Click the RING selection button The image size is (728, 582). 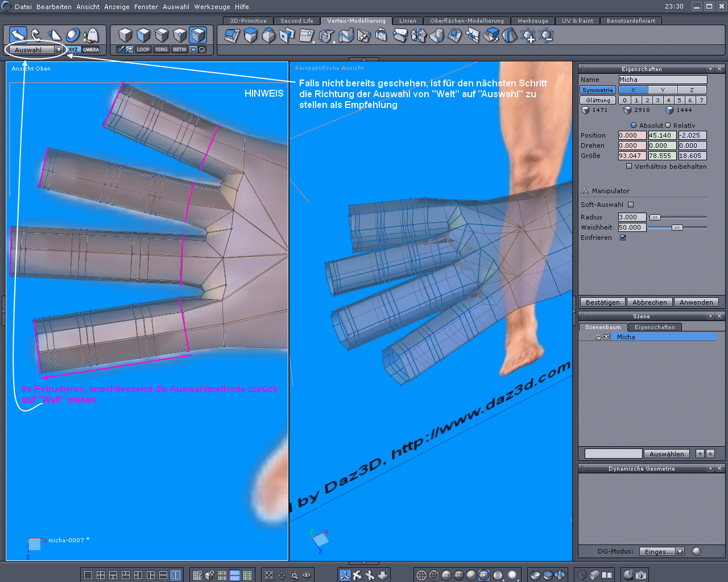(162, 49)
